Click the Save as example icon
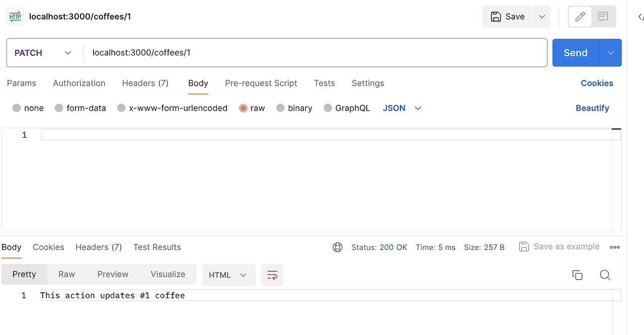Viewport: 644px width, 335px height. click(524, 247)
